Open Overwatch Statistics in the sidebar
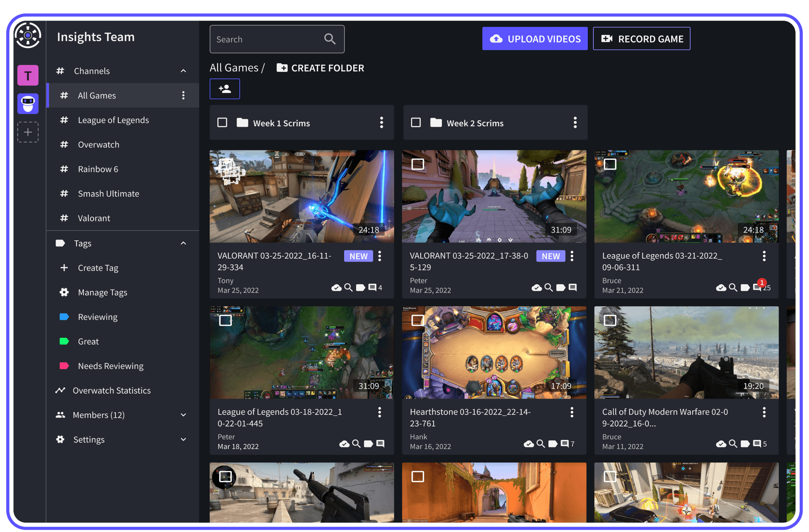 click(x=111, y=390)
